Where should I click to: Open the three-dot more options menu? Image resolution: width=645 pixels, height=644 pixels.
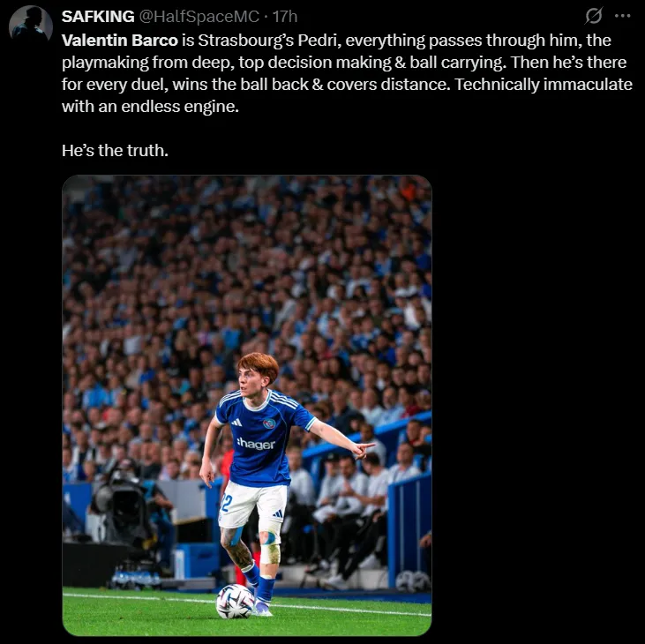pos(622,16)
